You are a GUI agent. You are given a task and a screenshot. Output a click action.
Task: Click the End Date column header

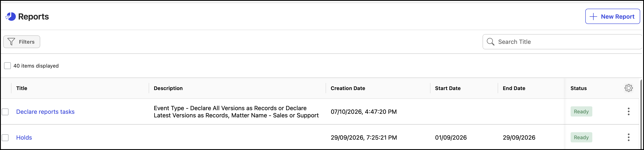pos(514,88)
